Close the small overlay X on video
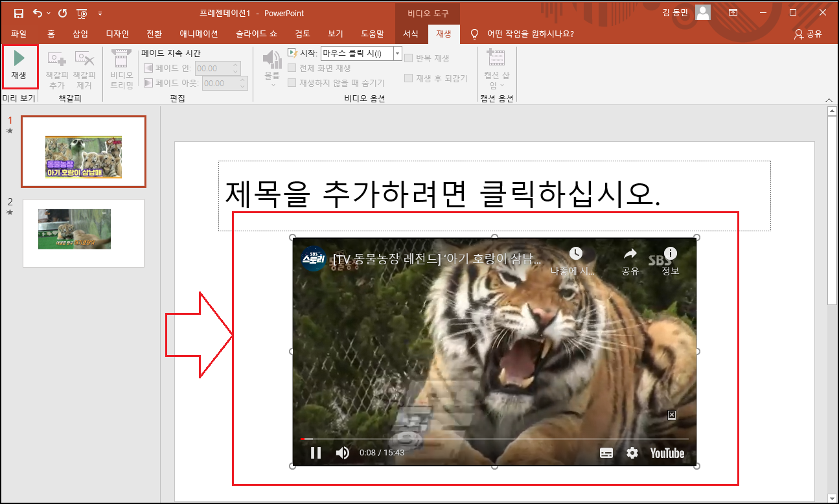 tap(672, 415)
